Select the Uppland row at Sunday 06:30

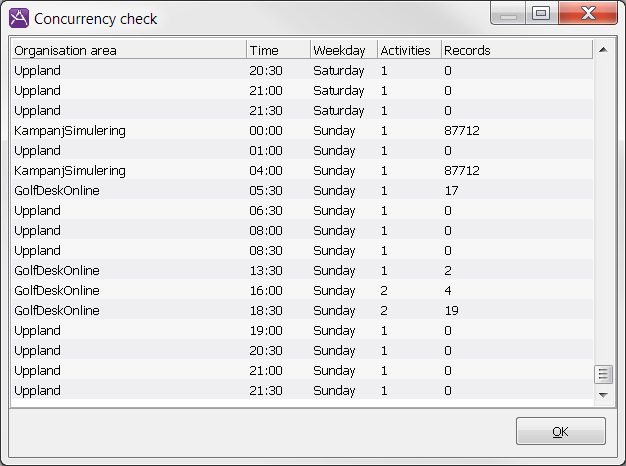[302, 210]
